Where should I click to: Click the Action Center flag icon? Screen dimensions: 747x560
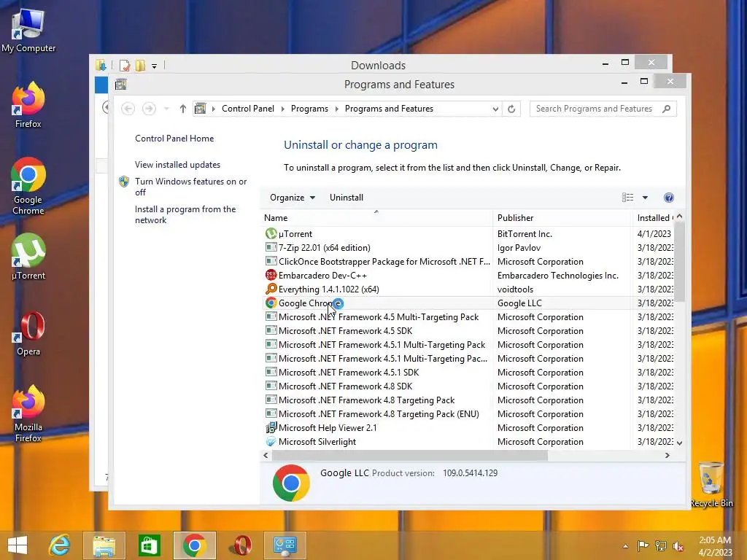pyautogui.click(x=643, y=545)
